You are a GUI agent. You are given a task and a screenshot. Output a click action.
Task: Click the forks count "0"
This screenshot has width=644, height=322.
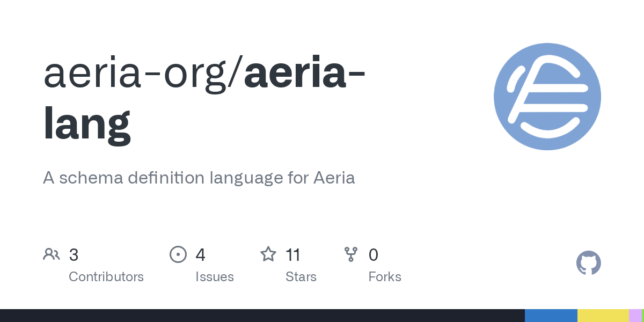(x=374, y=255)
